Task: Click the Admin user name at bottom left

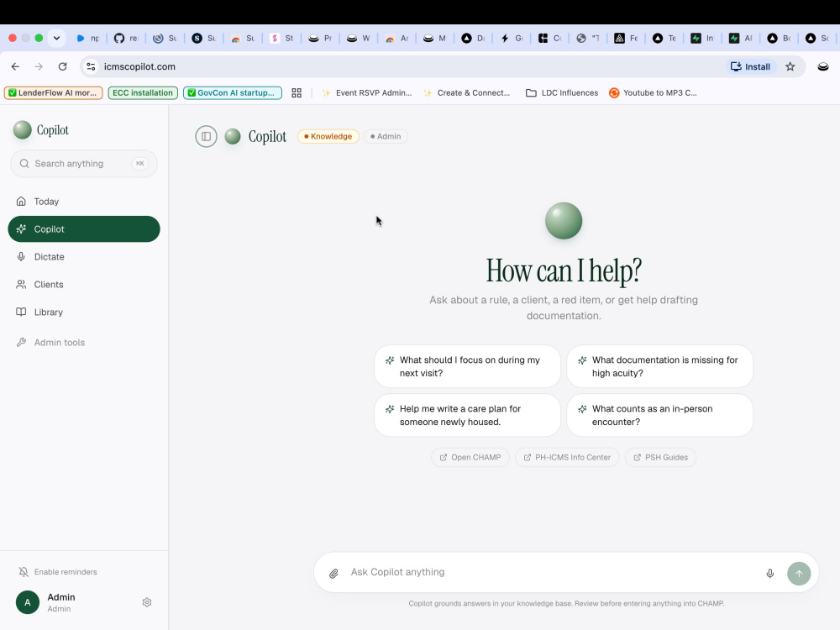Action: click(x=61, y=596)
